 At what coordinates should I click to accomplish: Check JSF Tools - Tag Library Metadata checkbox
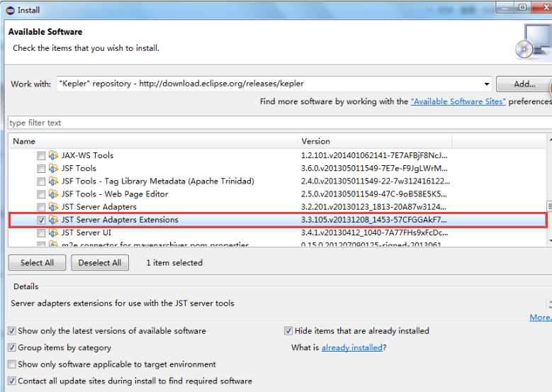pos(41,181)
